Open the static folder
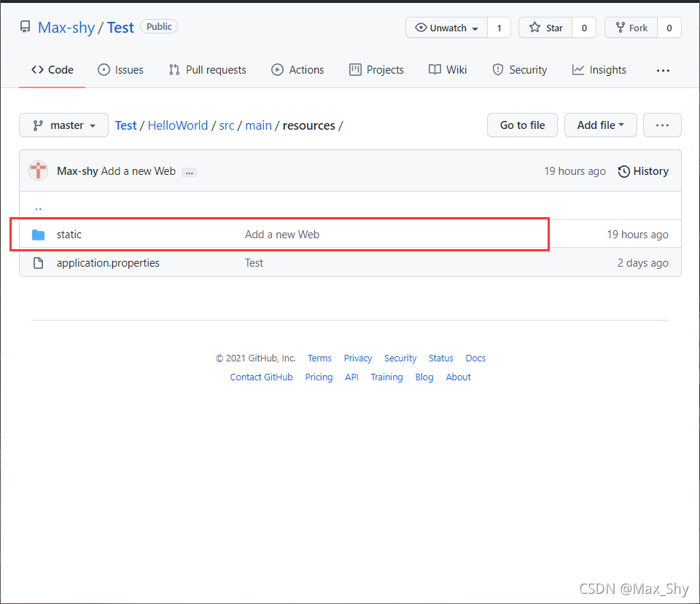Image resolution: width=700 pixels, height=604 pixels. coord(69,235)
